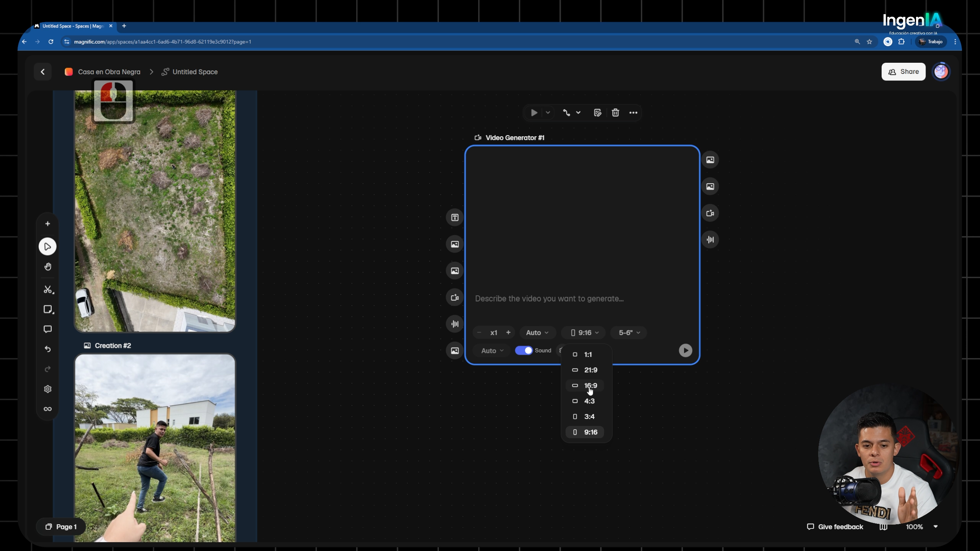980x551 pixels.
Task: Click Give feedback link
Action: coord(835,527)
